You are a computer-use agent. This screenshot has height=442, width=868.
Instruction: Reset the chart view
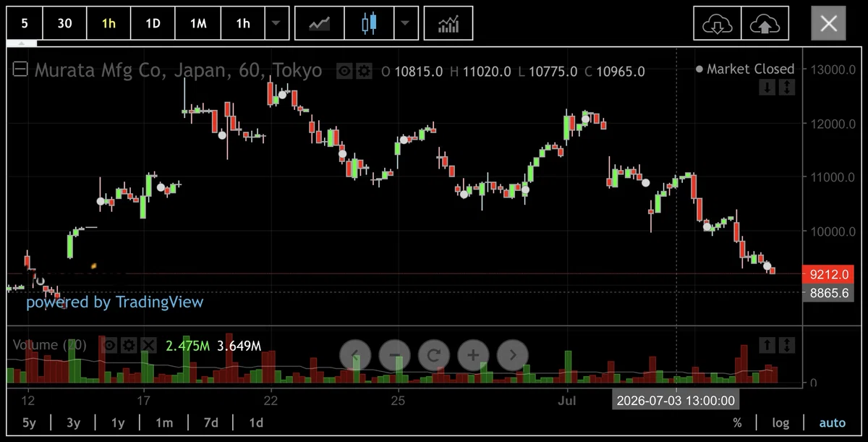[x=434, y=355]
